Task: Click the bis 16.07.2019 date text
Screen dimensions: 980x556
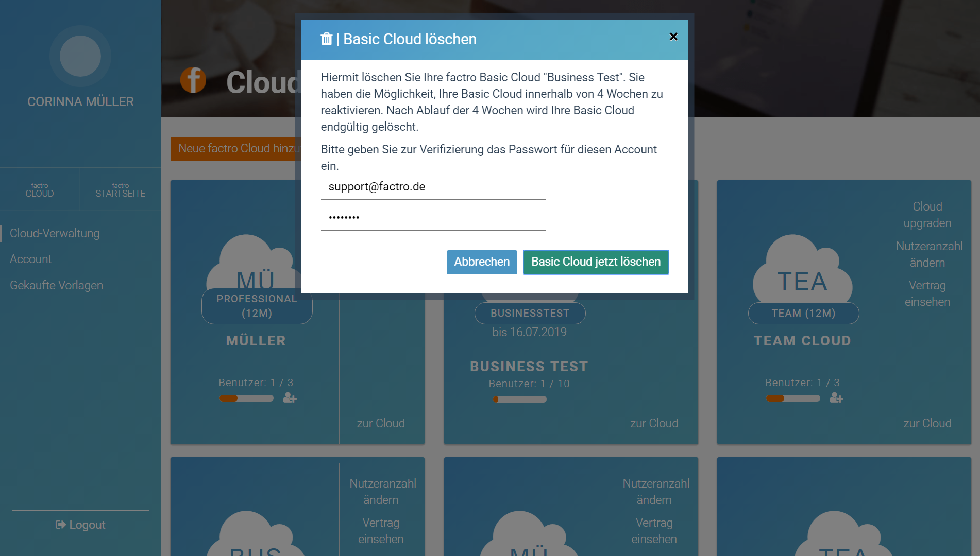Action: tap(529, 332)
